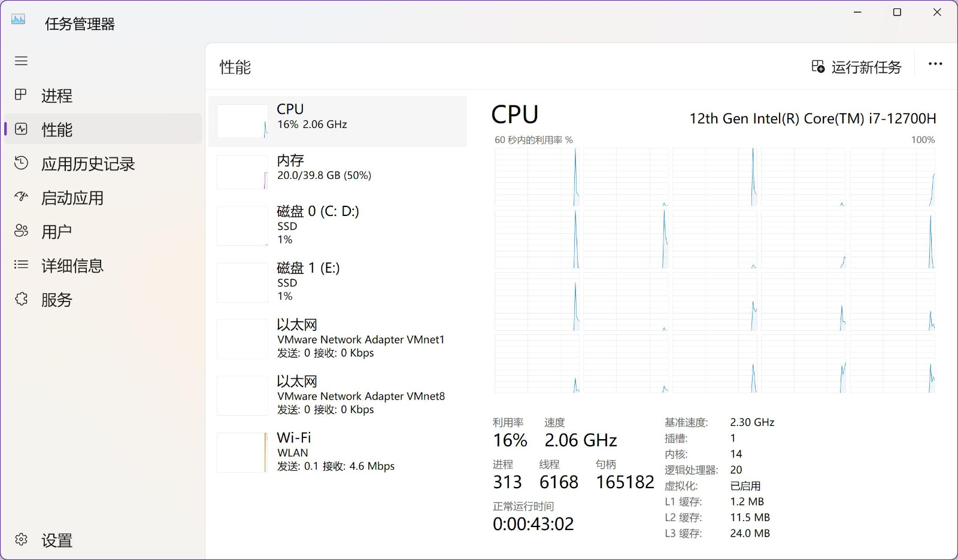The height and width of the screenshot is (560, 958).
Task: Select the CPU performance item
Action: click(x=338, y=121)
